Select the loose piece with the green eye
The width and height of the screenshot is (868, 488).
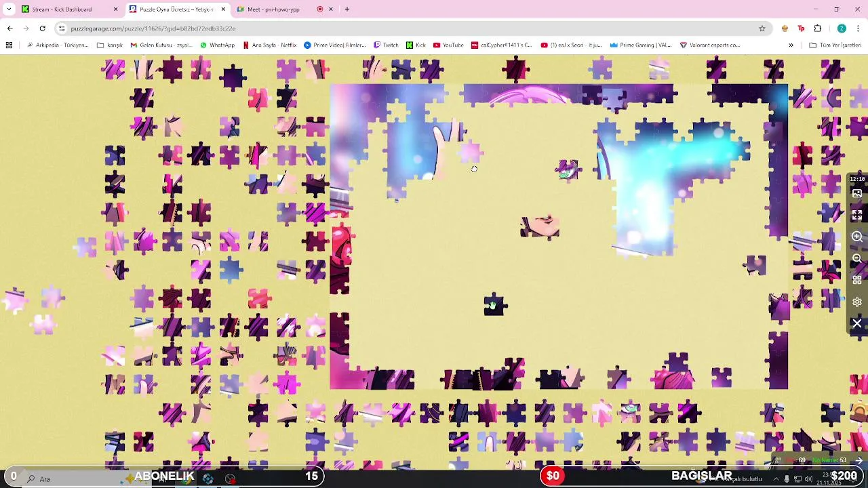point(568,169)
